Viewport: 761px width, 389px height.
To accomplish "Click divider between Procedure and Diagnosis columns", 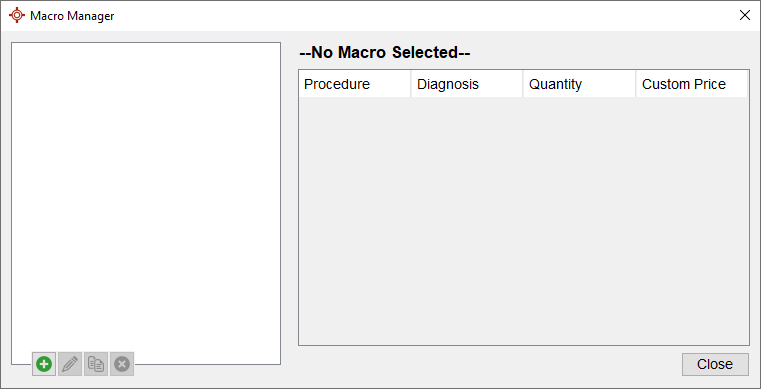I will pyautogui.click(x=411, y=84).
